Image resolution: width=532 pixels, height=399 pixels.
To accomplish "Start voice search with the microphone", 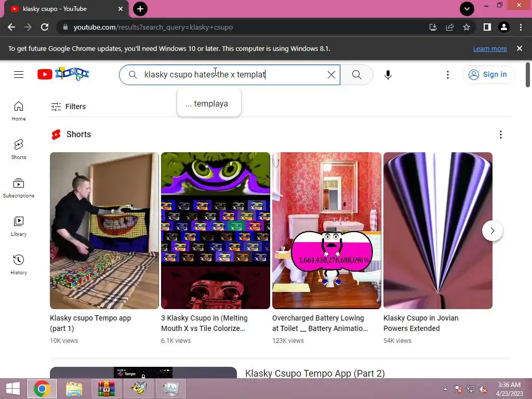I will coord(388,75).
